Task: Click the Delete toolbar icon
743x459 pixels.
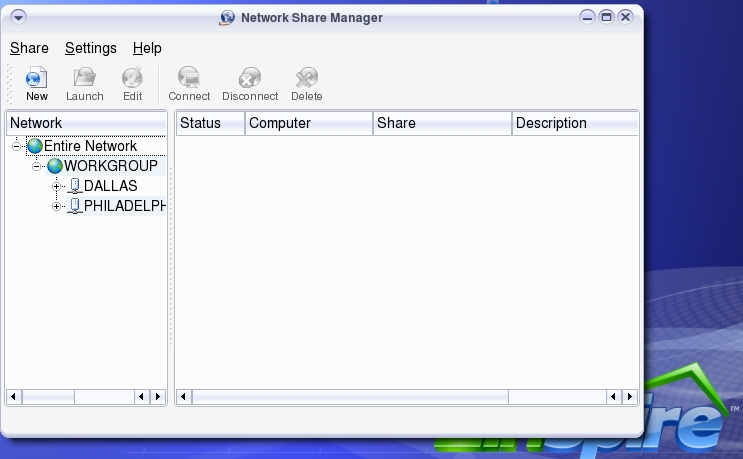Action: 307,78
